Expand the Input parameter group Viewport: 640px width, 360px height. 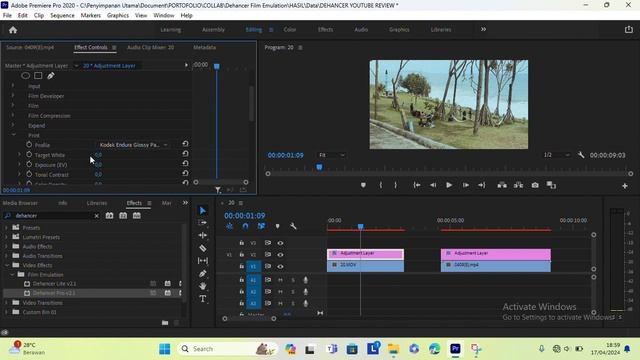13,86
